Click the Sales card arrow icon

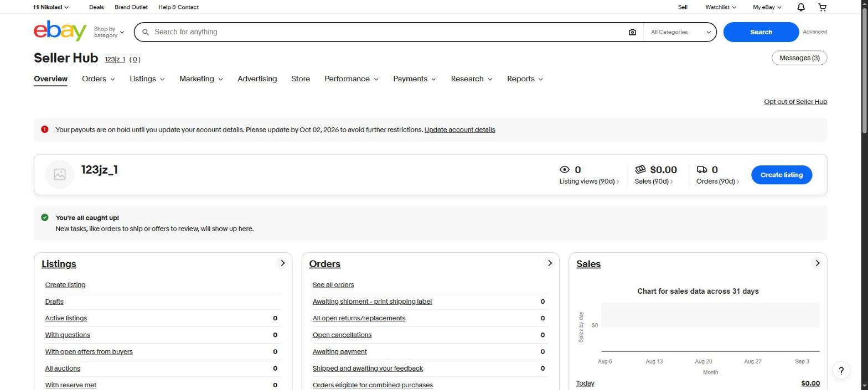coord(817,263)
